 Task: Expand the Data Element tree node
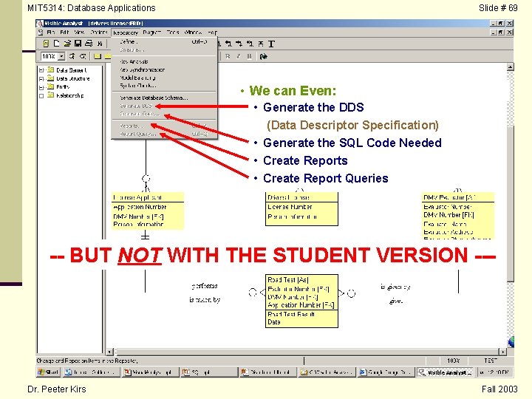41,70
